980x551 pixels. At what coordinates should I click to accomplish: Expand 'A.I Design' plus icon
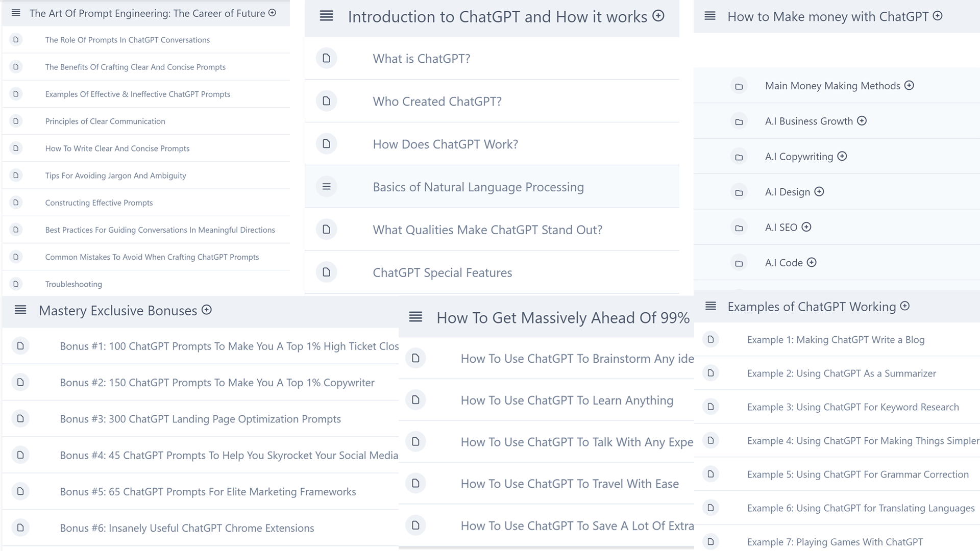coord(819,191)
